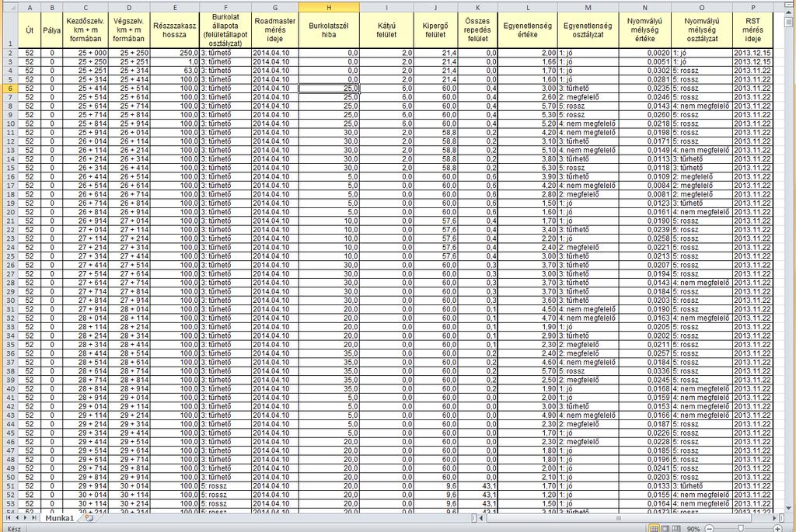Click the 'Kezdőszelv. km + m formában' header
This screenshot has height=532, width=796.
click(86, 30)
